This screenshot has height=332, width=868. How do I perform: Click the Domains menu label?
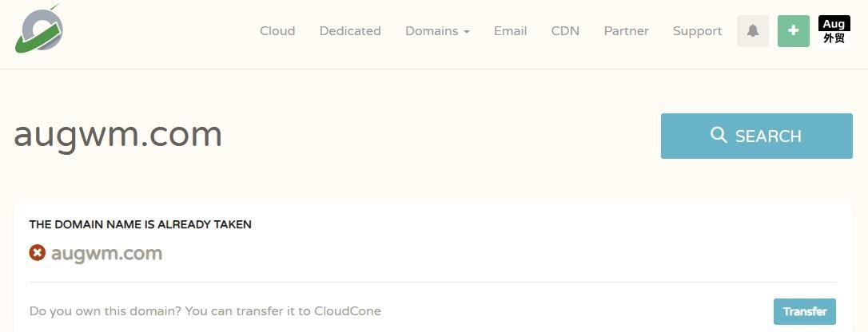click(x=432, y=31)
